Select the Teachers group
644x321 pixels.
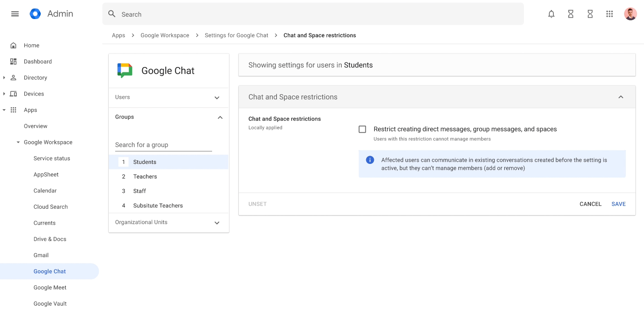point(169,177)
